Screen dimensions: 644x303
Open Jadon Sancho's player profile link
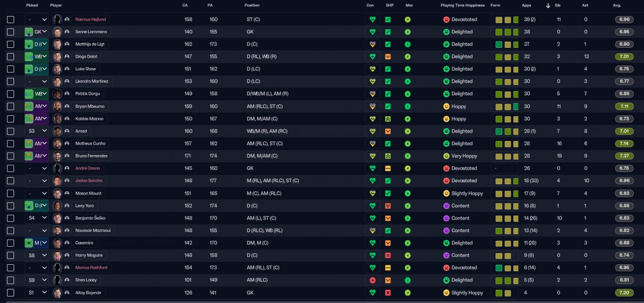(x=89, y=181)
